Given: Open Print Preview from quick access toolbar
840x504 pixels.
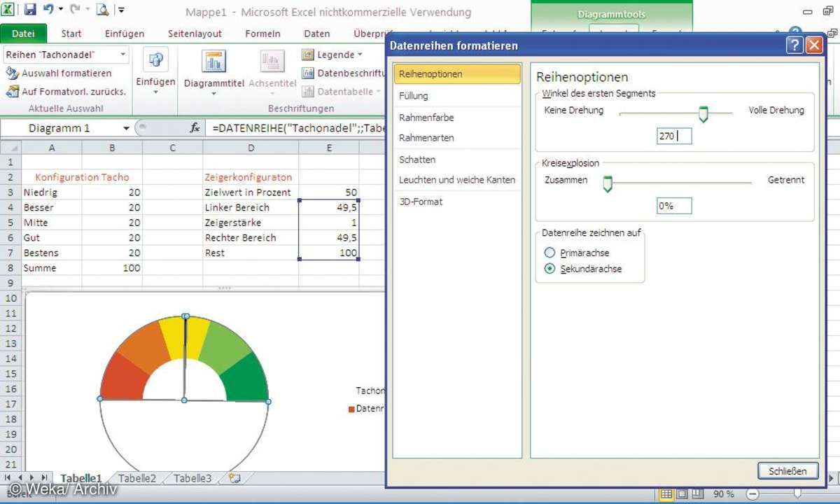Looking at the screenshot, I should coord(102,10).
